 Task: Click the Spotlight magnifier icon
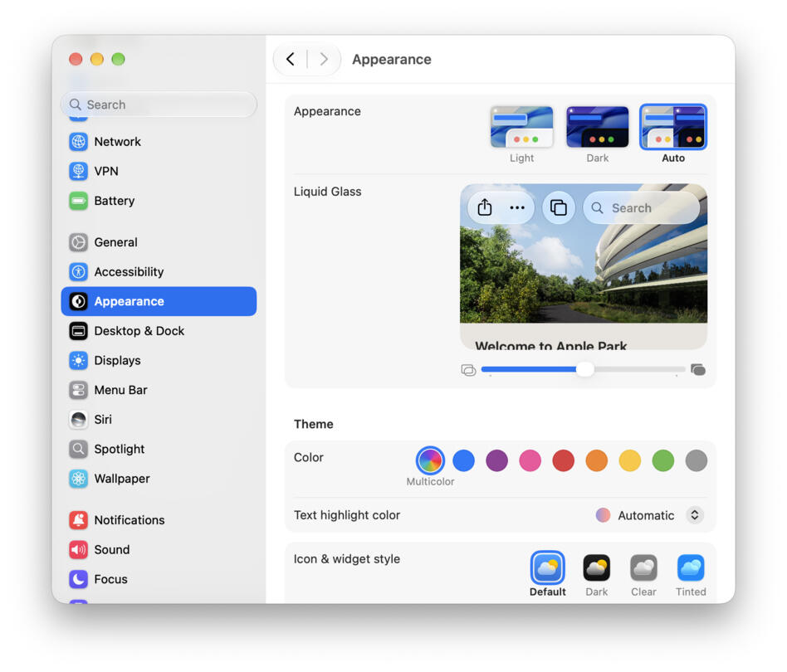pyautogui.click(x=78, y=449)
